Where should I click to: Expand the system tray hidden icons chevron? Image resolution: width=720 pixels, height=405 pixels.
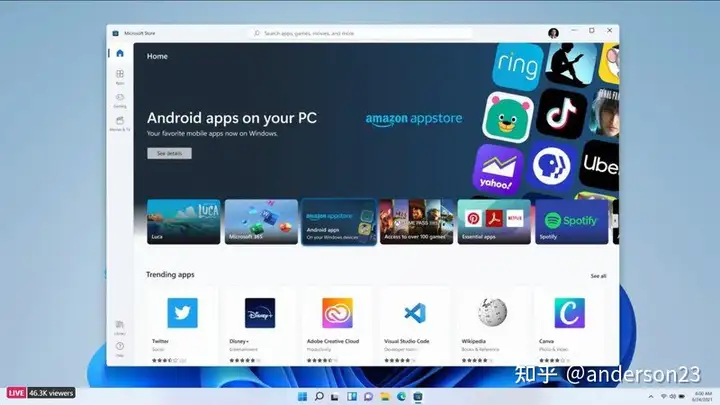pos(651,396)
